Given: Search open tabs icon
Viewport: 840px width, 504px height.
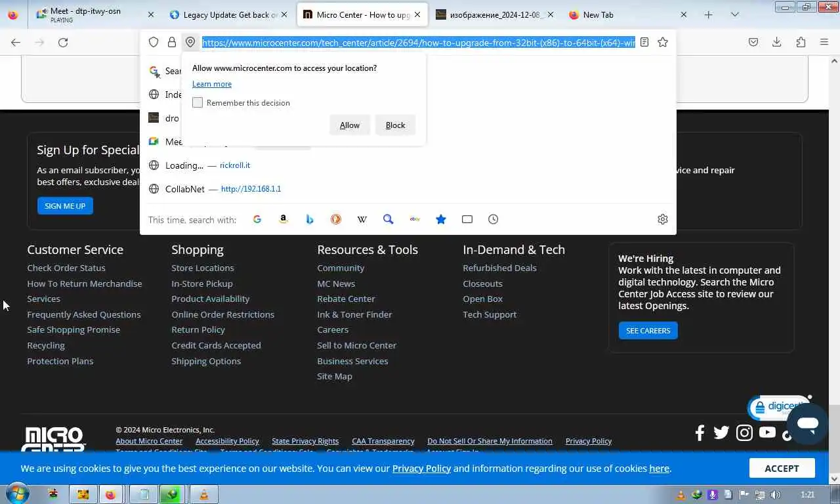Looking at the screenshot, I should [467, 219].
